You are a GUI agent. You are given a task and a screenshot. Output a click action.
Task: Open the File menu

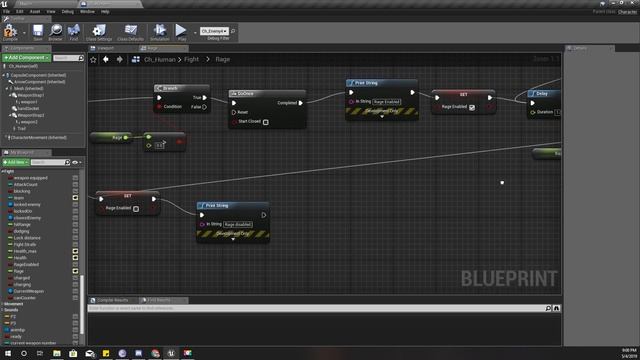point(7,12)
